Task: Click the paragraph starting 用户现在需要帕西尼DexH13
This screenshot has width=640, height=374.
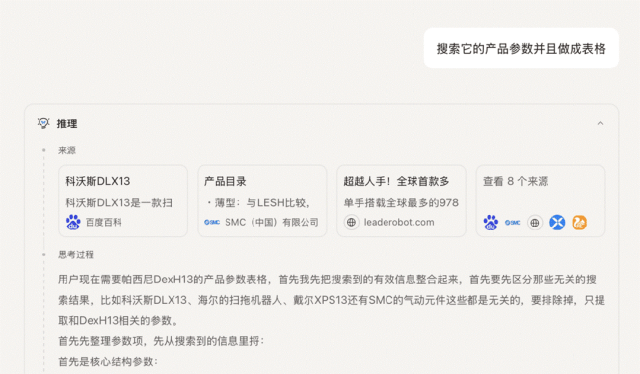Action: pos(331,300)
